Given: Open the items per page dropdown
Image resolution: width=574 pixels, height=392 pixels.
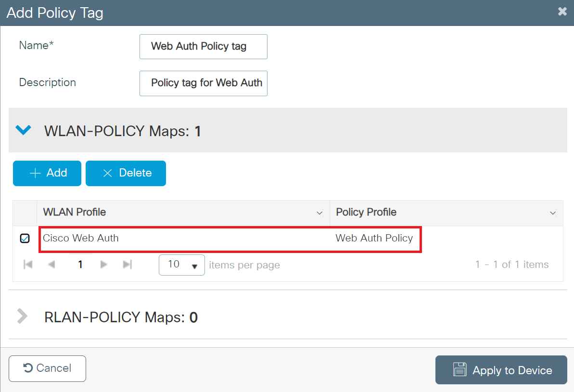Looking at the screenshot, I should pyautogui.click(x=181, y=265).
